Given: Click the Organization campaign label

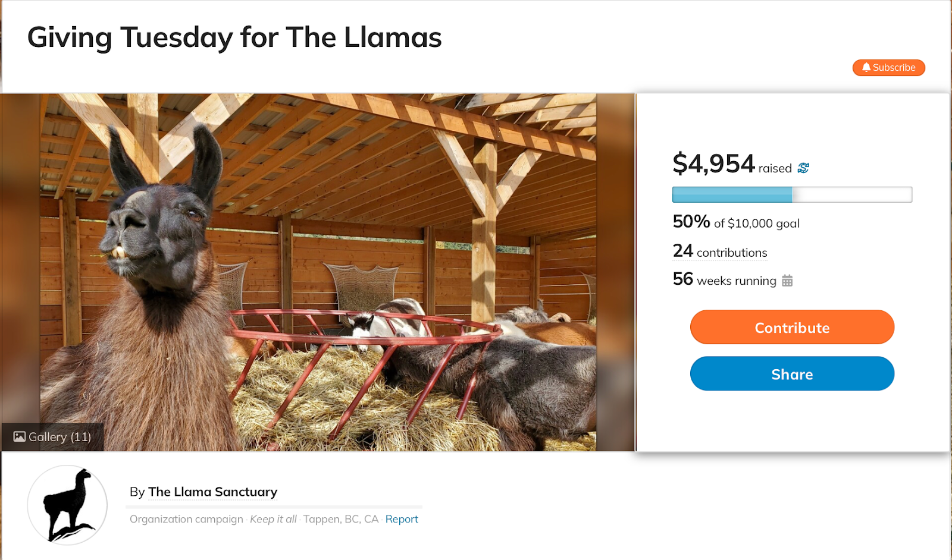Looking at the screenshot, I should [186, 519].
